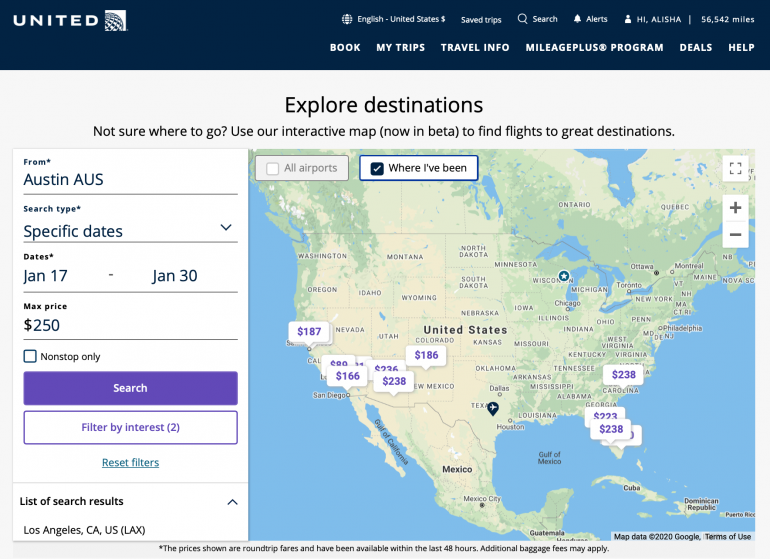This screenshot has width=770, height=559.
Task: Collapse the List of search results
Action: pos(232,502)
